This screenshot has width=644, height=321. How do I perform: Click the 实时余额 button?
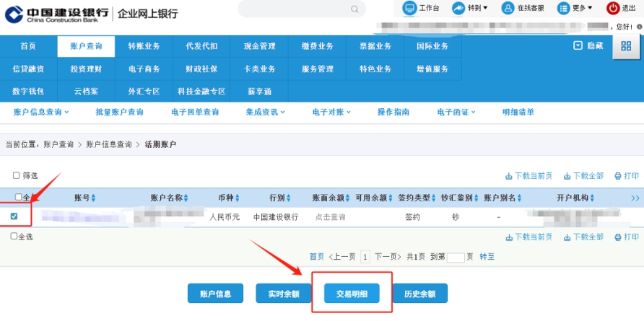tap(284, 294)
